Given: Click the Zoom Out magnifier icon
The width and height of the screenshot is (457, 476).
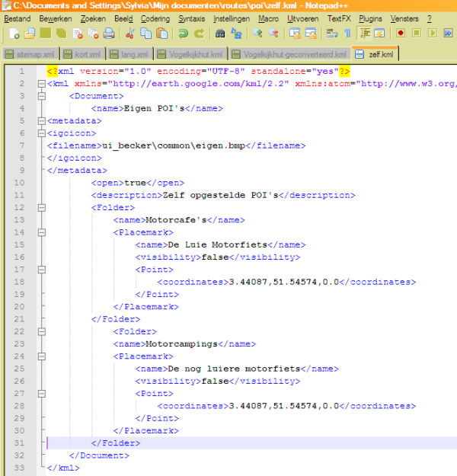Looking at the screenshot, I should 273,34.
